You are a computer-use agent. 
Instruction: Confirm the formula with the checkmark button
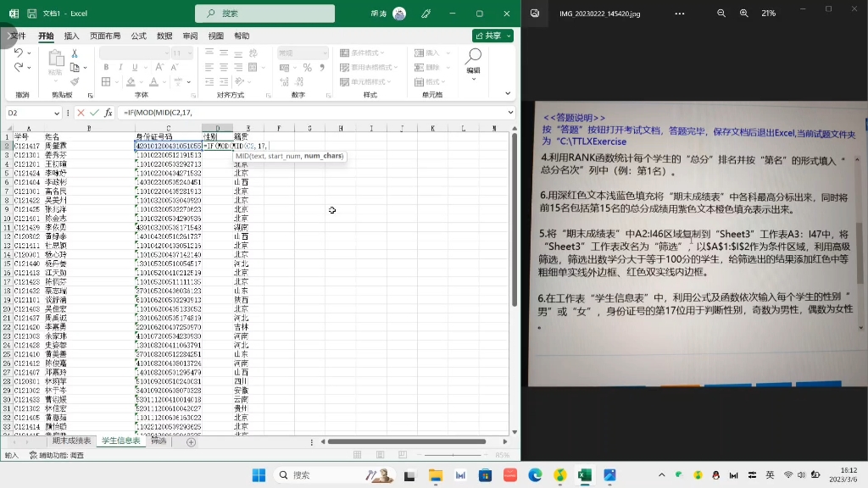[x=93, y=113]
